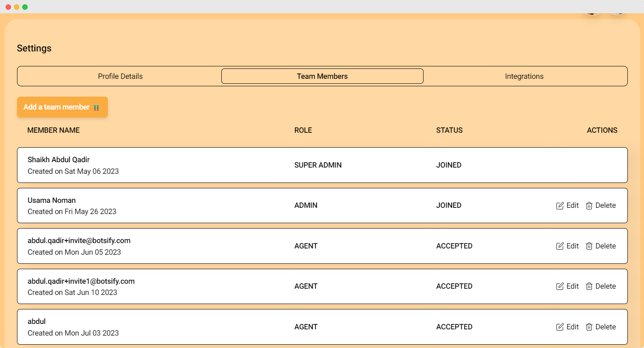
Task: Switch to the Profile Details tab
Action: tap(120, 76)
